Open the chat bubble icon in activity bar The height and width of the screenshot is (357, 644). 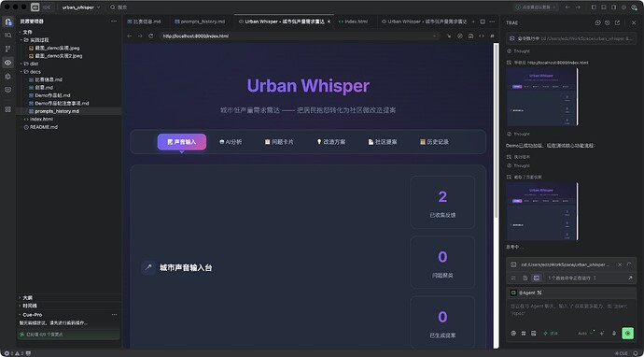point(7,90)
